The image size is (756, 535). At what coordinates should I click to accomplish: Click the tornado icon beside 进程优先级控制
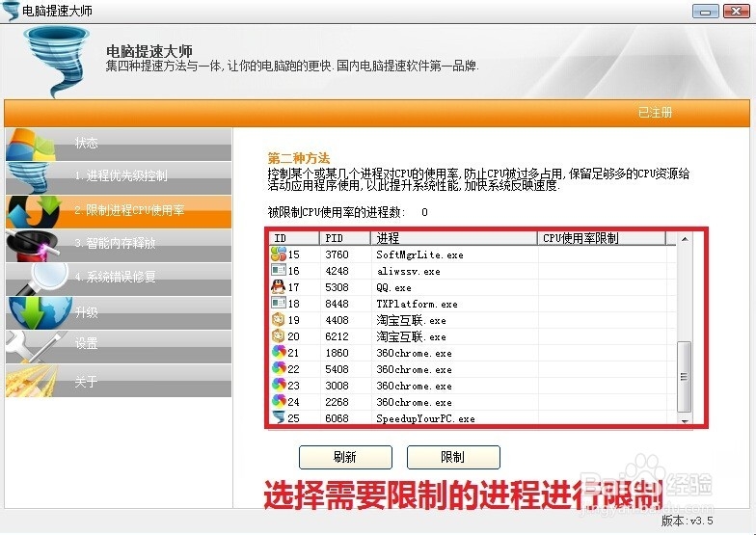tap(29, 178)
